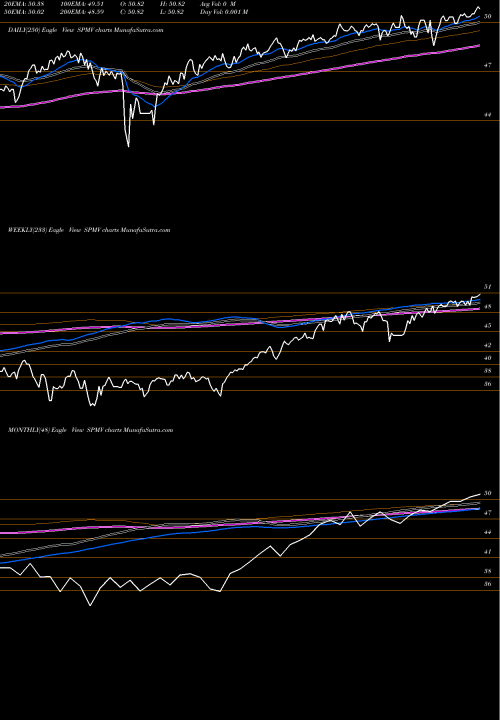Click the DAILY(250) Eagle View chart title
This screenshot has width=500, height=720.
coord(85,30)
